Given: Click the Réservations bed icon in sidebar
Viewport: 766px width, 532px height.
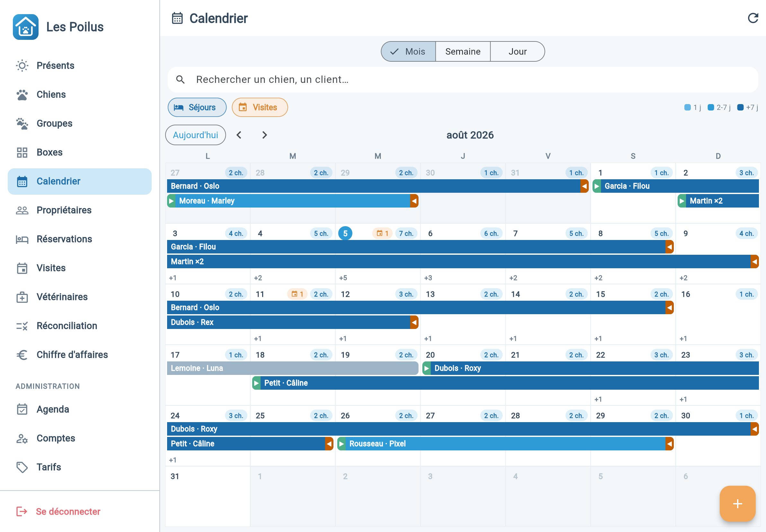Looking at the screenshot, I should [x=22, y=239].
